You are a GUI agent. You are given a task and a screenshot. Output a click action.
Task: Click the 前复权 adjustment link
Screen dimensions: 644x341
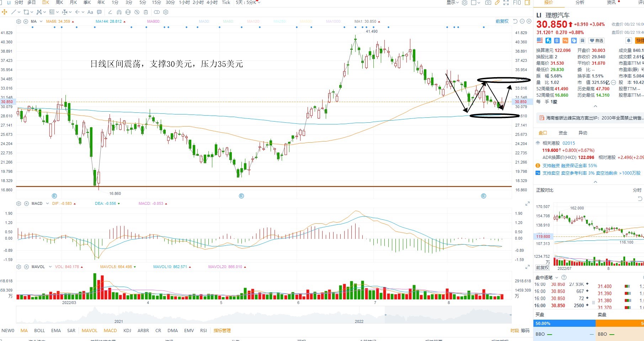pyautogui.click(x=502, y=21)
